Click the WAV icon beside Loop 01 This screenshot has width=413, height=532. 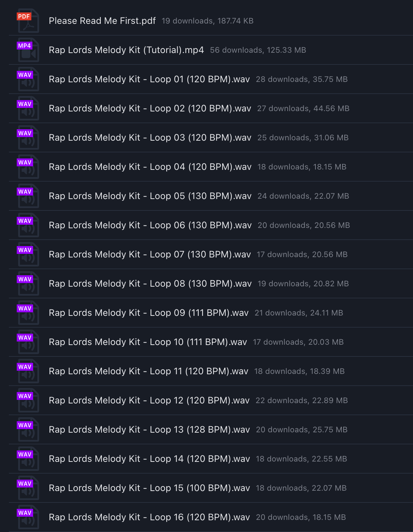pyautogui.click(x=28, y=79)
